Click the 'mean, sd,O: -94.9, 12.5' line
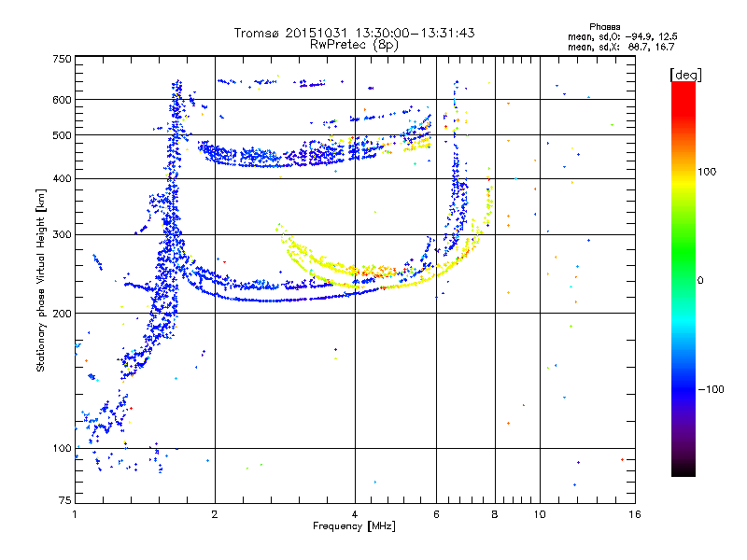This screenshot has width=747, height=560. coord(622,36)
